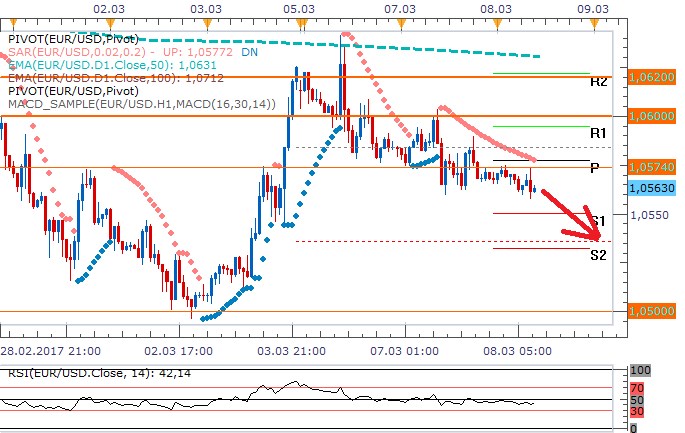685x433 pixels.
Task: Select the 1,06000 orange price tag
Action: tap(652, 116)
